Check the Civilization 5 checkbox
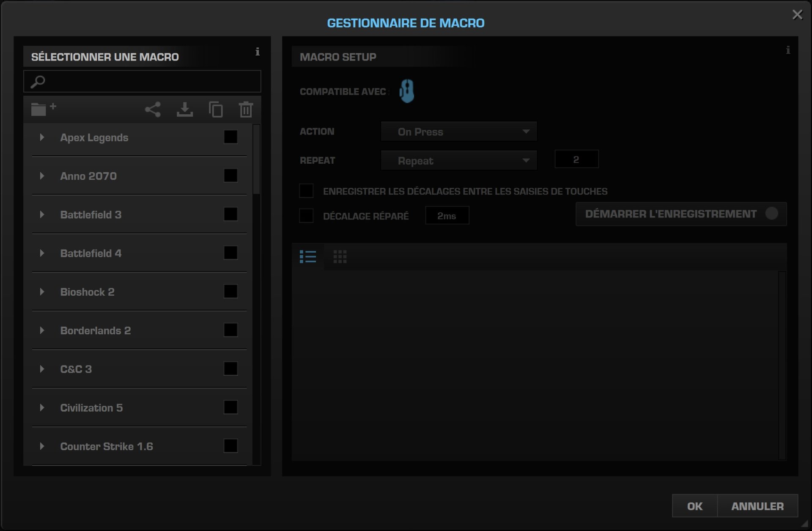 coord(230,407)
